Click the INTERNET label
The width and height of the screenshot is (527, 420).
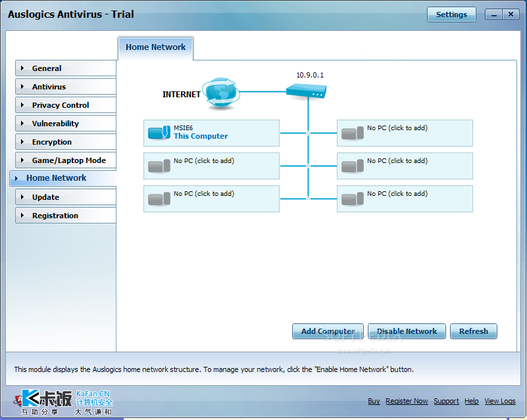coord(182,95)
